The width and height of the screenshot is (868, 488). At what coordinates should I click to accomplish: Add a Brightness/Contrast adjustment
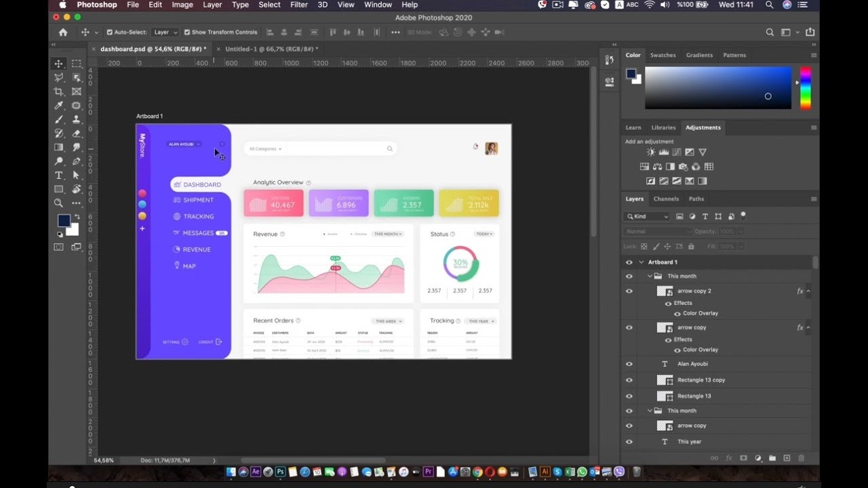point(651,152)
